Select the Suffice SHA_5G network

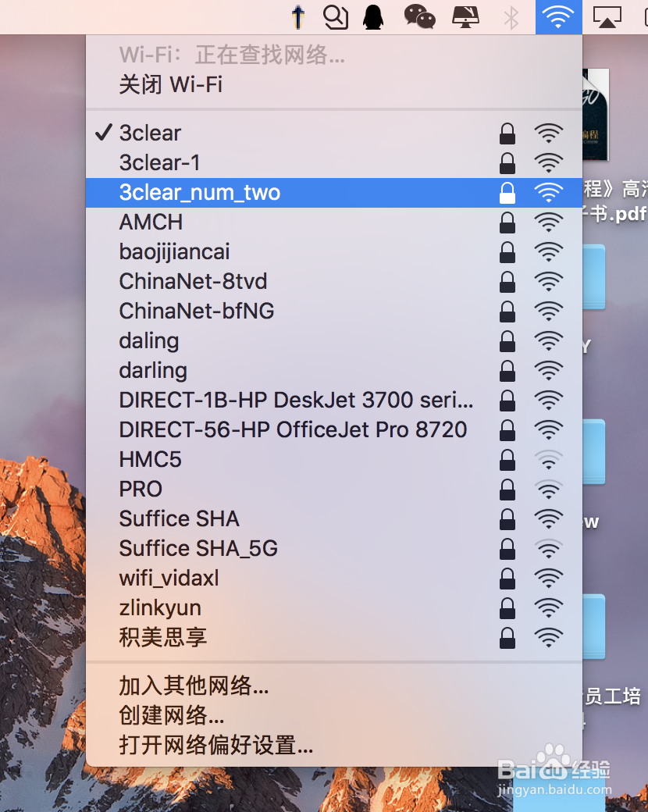(334, 548)
